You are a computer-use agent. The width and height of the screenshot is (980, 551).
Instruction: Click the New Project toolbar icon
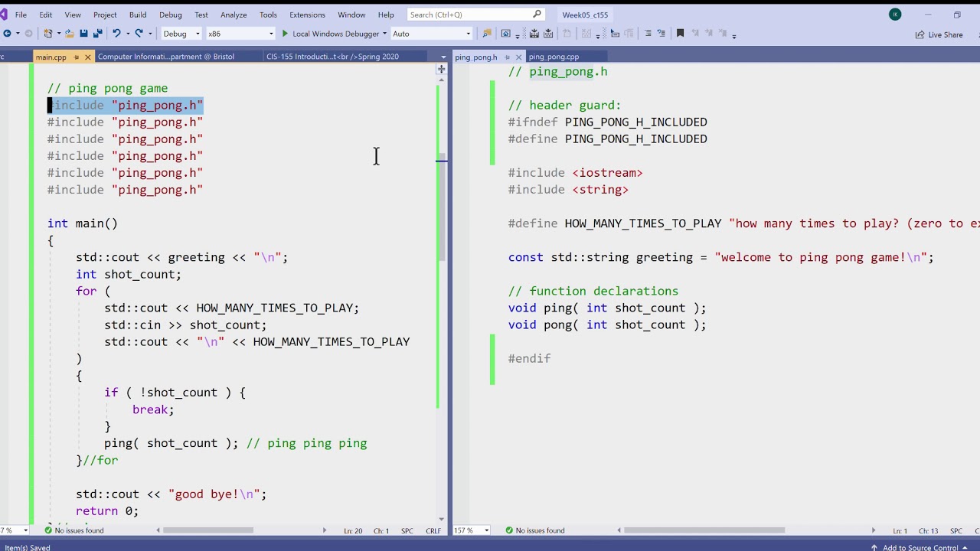47,34
